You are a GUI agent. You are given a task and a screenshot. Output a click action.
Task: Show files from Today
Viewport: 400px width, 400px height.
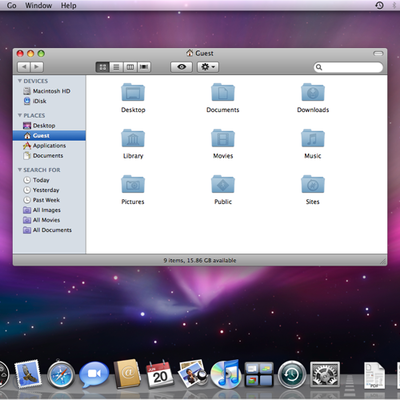[x=49, y=180]
